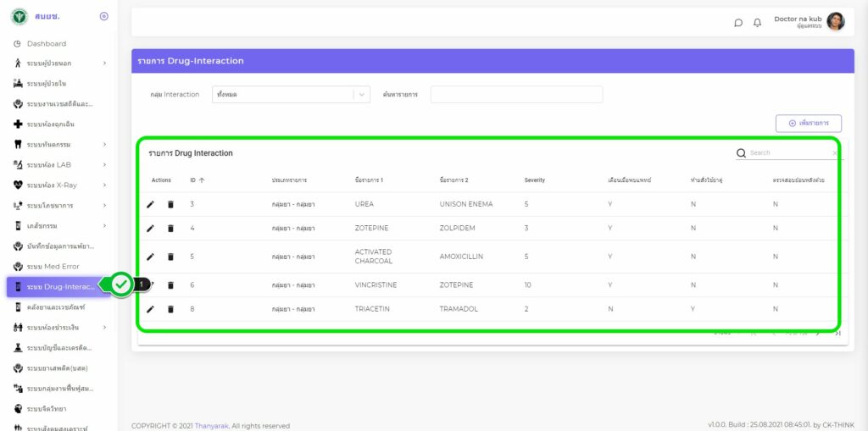This screenshot has height=431, width=868.
Task: Open the กลุ่ม Interaction dropdown
Action: click(290, 95)
